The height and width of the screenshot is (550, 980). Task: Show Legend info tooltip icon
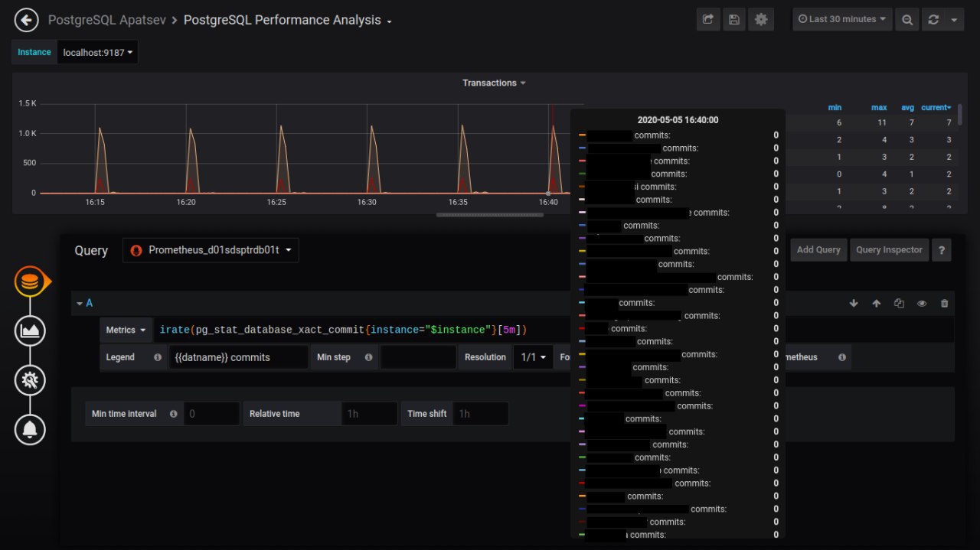[x=158, y=357]
